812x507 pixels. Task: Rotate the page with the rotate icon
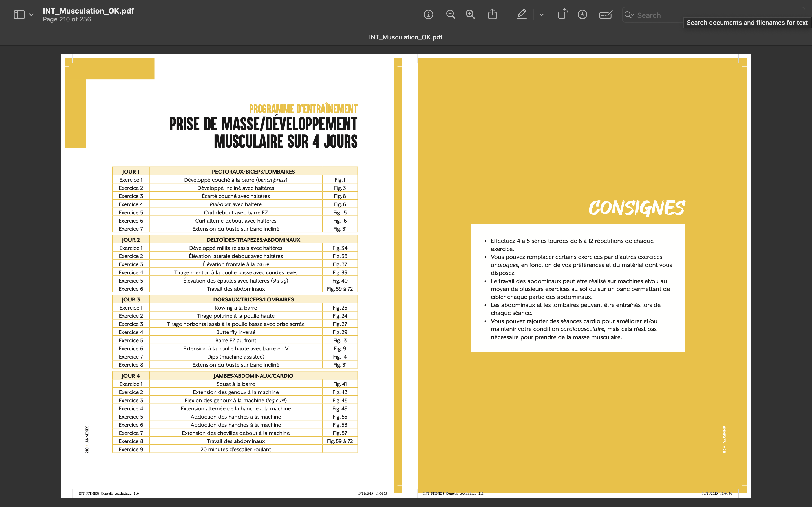click(562, 15)
